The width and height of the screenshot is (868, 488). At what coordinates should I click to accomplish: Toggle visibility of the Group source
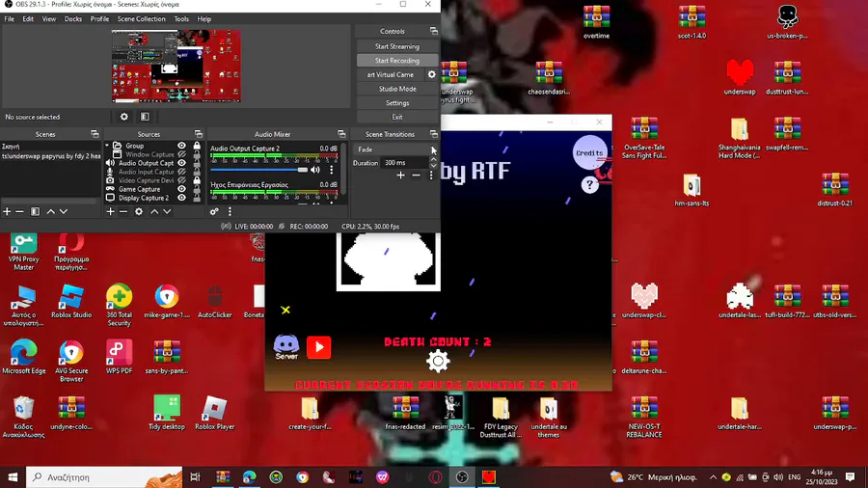[181, 146]
